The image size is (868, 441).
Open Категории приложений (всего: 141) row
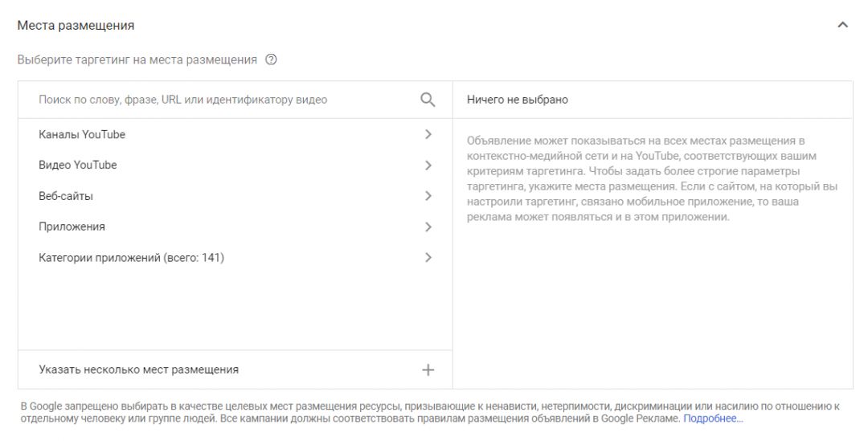click(235, 257)
